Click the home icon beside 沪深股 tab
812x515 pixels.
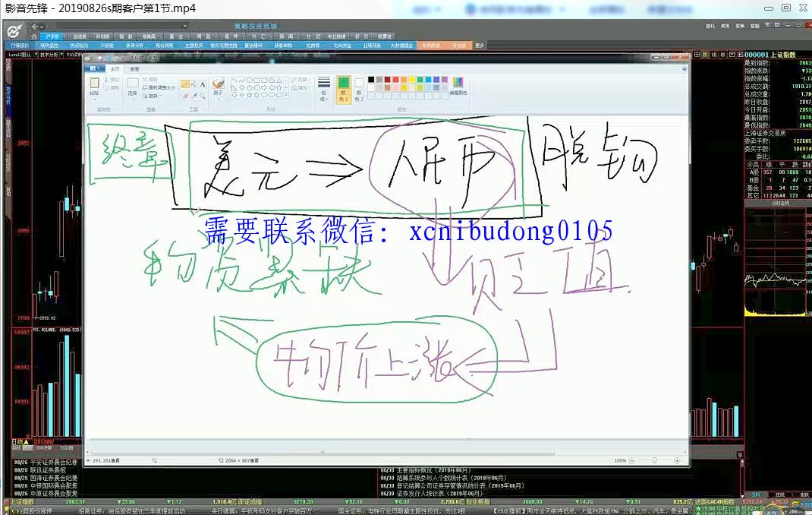[x=33, y=36]
